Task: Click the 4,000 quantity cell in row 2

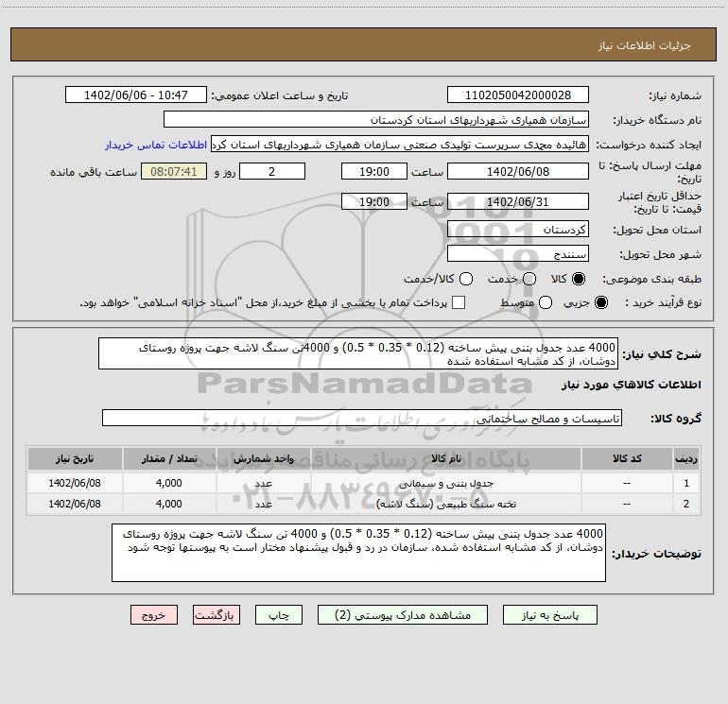Action: pyautogui.click(x=169, y=504)
